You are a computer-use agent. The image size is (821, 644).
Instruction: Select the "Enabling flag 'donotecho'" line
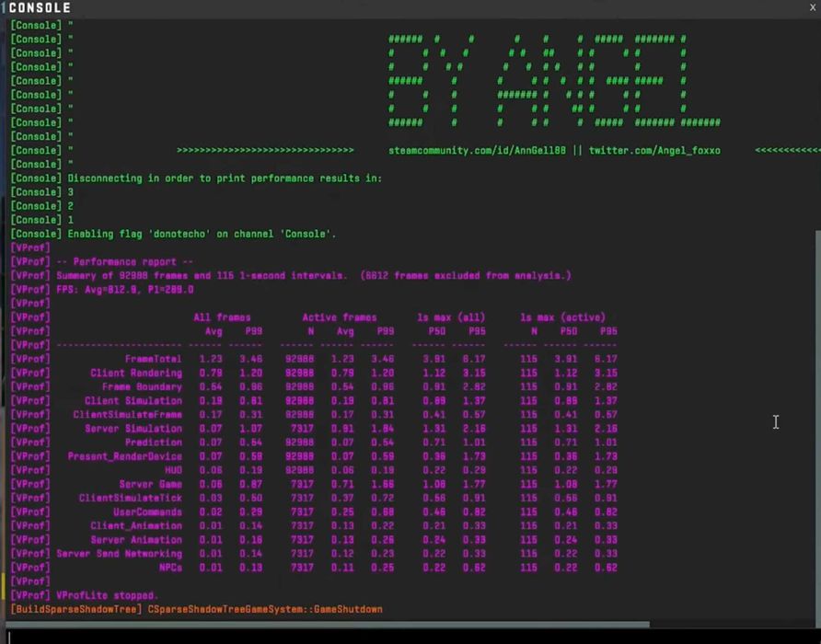[x=173, y=234]
